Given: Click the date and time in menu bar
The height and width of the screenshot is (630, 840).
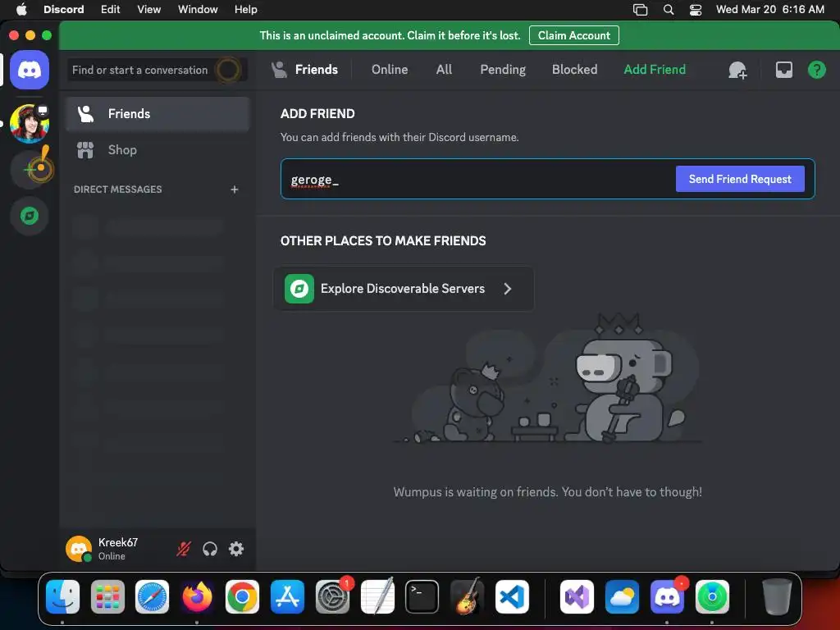Looking at the screenshot, I should (769, 9).
